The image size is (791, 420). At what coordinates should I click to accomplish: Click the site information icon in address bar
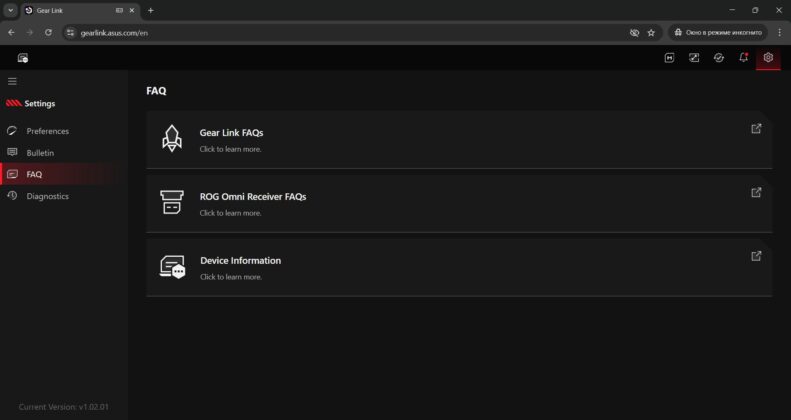[71, 33]
